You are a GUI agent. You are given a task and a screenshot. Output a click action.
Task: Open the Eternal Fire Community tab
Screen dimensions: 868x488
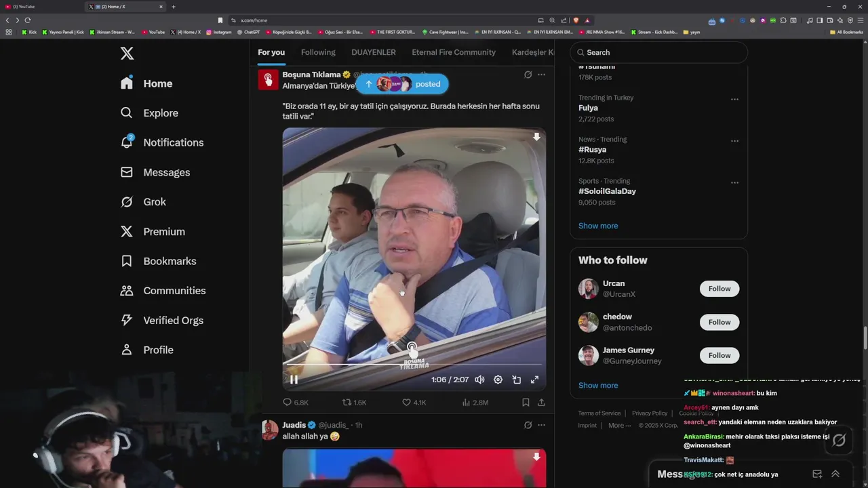pyautogui.click(x=454, y=52)
